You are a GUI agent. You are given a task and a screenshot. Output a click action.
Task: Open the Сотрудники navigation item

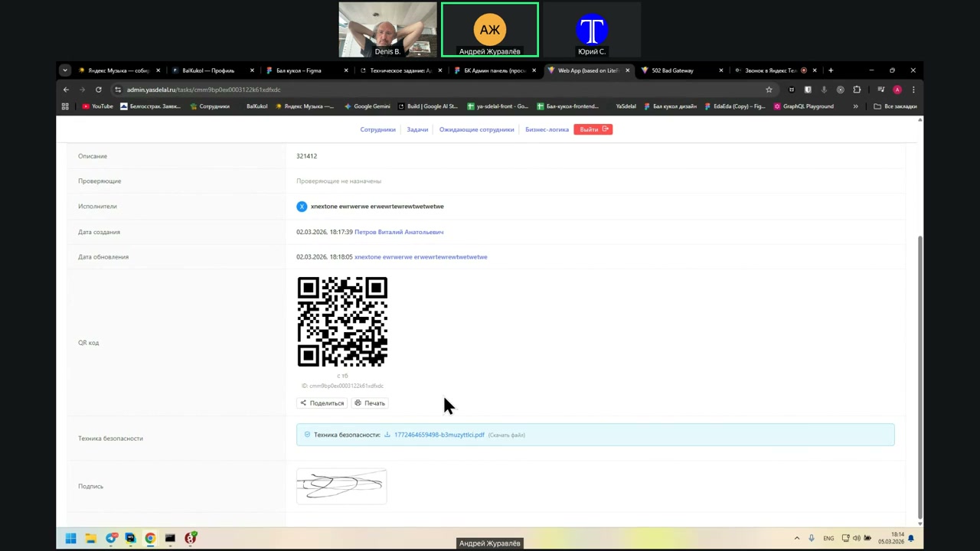tap(377, 129)
